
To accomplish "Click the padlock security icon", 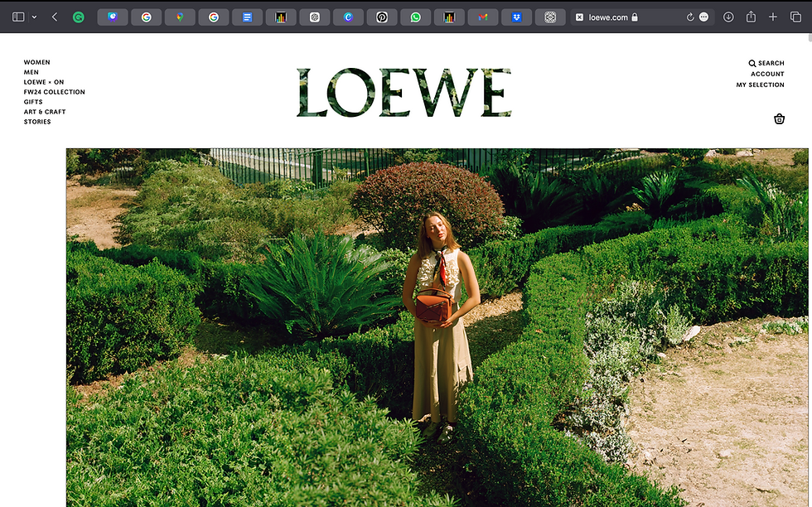I will pos(635,17).
